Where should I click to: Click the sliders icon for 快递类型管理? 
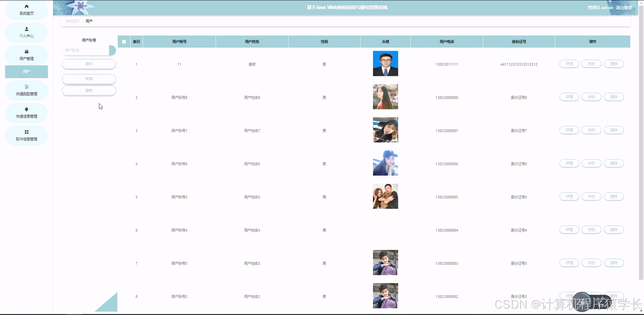26,87
